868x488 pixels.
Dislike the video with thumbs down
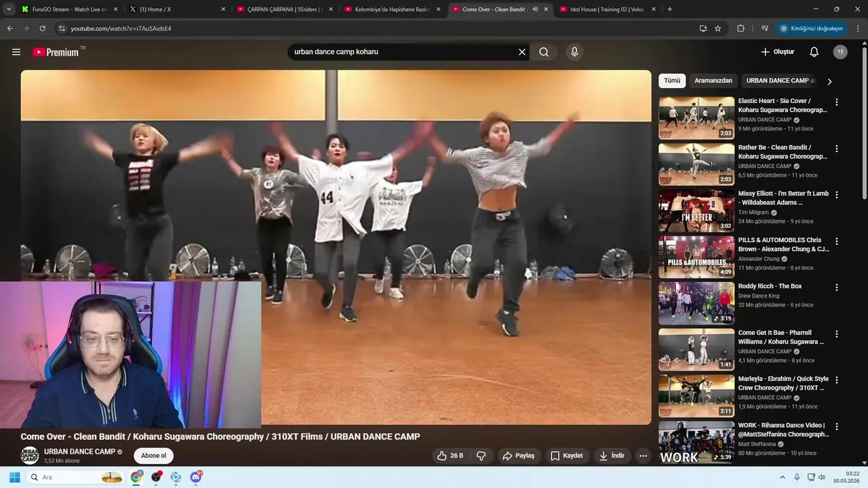click(x=481, y=456)
